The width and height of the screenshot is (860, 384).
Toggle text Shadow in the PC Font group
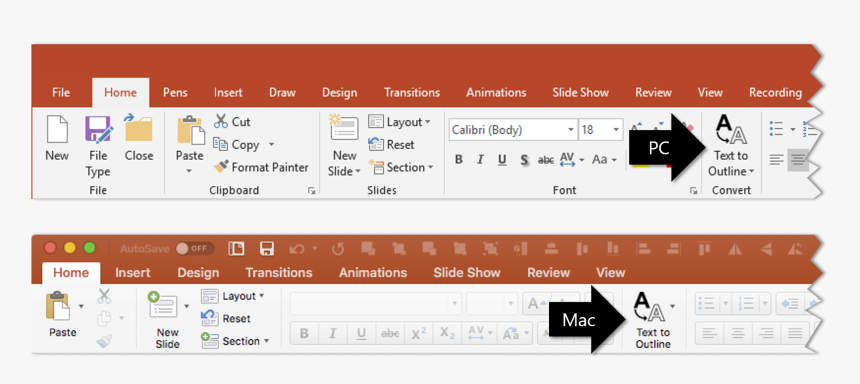click(524, 160)
